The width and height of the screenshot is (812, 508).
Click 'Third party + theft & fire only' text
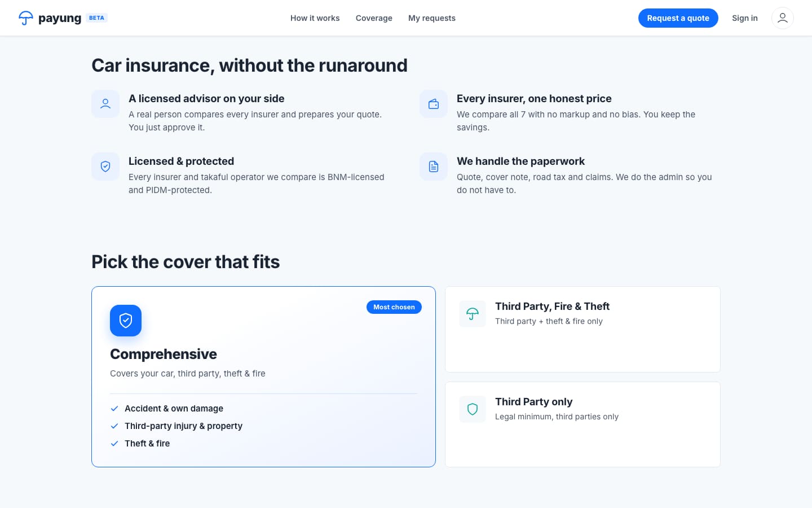click(549, 321)
